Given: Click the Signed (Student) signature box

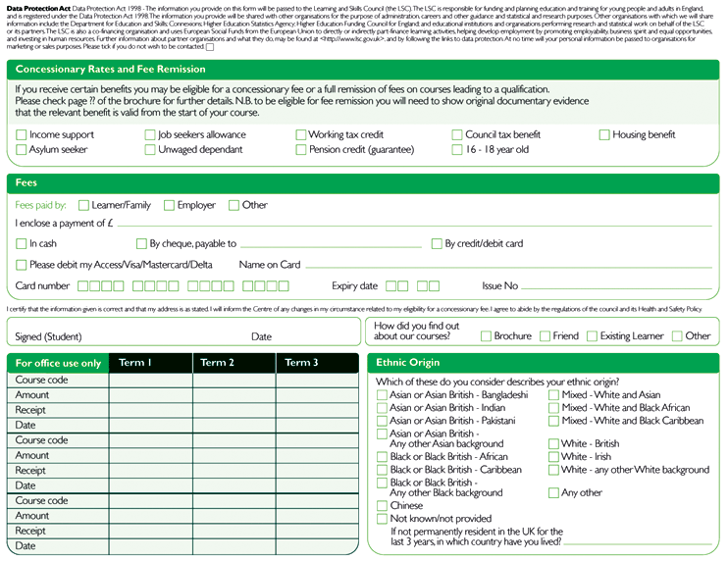Looking at the screenshot, I should (183, 331).
